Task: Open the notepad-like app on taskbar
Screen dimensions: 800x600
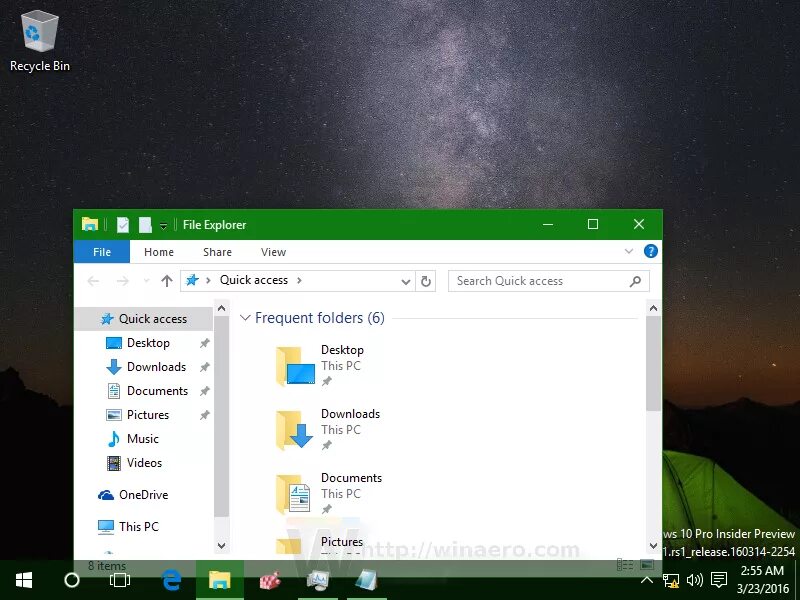Action: tap(367, 580)
